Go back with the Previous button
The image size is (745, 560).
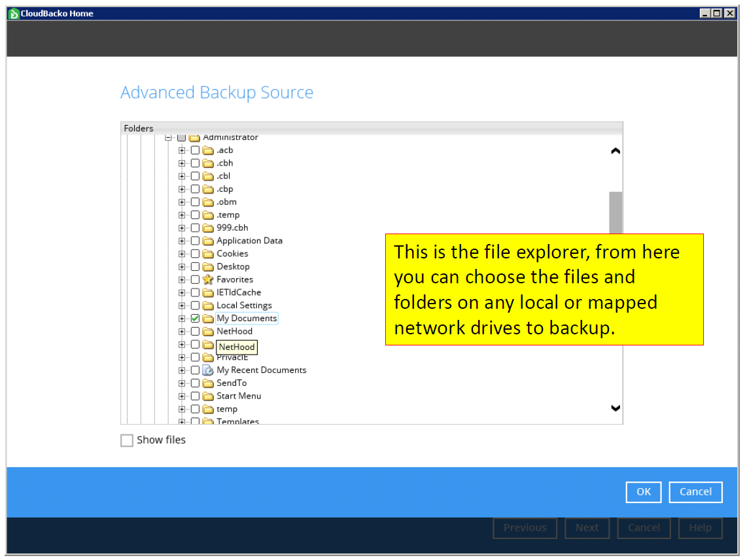pyautogui.click(x=525, y=528)
